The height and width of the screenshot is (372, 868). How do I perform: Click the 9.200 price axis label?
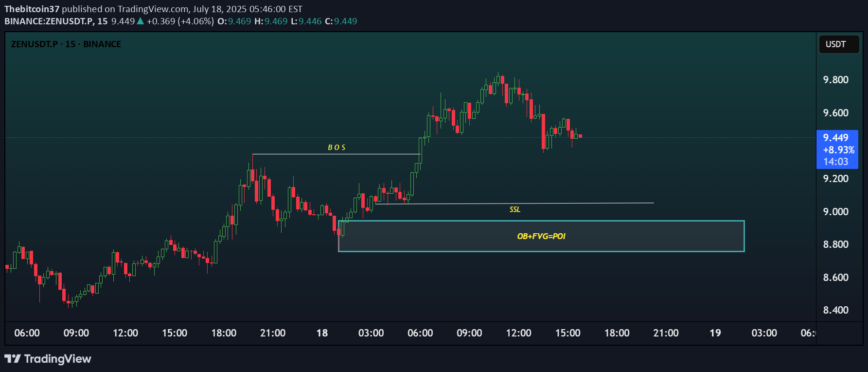[835, 179]
